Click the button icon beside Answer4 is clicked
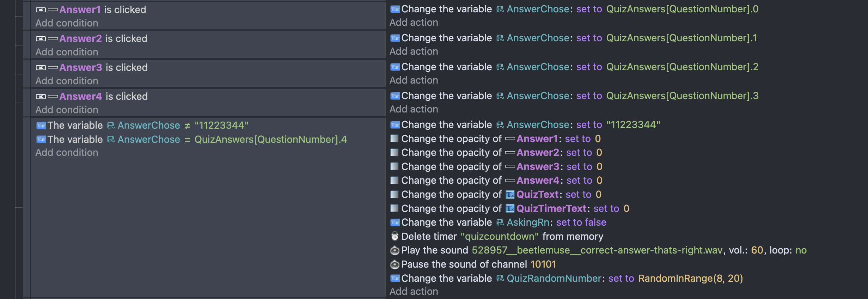The image size is (868, 299). pos(41,97)
